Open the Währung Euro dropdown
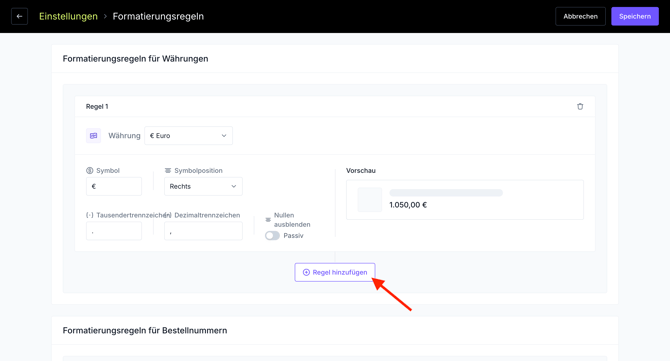 click(188, 135)
